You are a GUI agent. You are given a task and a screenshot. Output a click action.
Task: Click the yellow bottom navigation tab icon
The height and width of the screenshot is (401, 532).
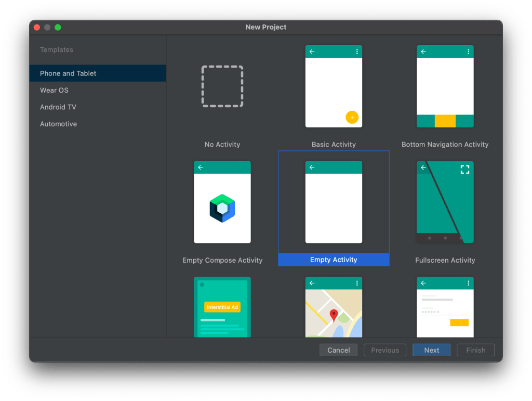(445, 121)
